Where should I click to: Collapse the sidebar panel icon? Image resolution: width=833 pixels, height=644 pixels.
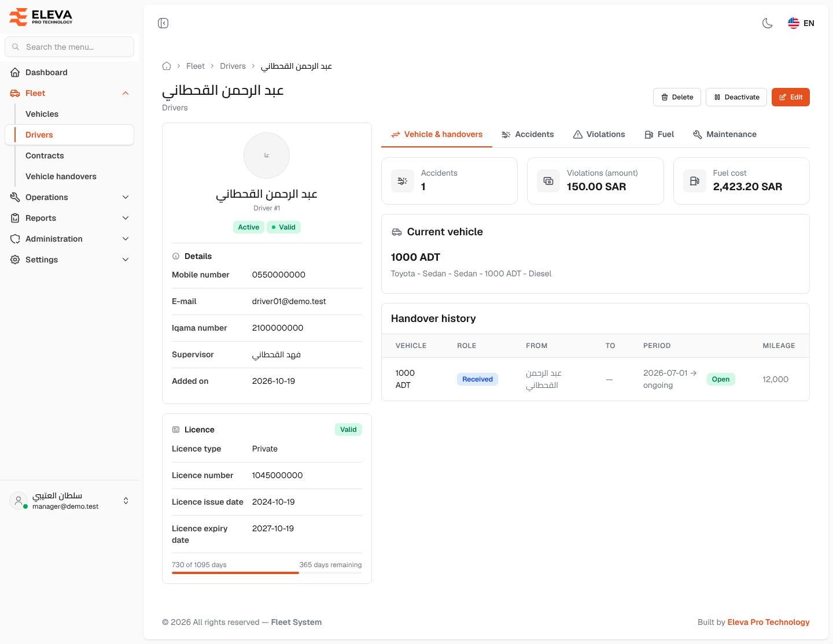coord(163,23)
